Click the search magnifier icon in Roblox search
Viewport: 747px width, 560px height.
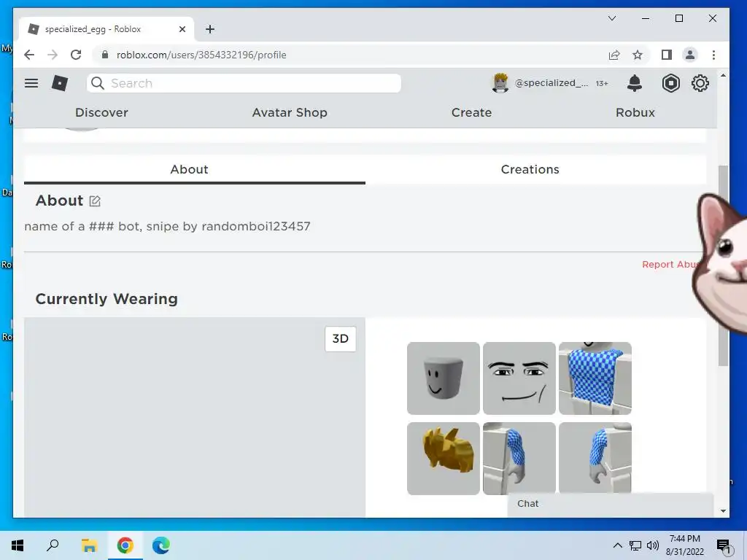tap(98, 83)
